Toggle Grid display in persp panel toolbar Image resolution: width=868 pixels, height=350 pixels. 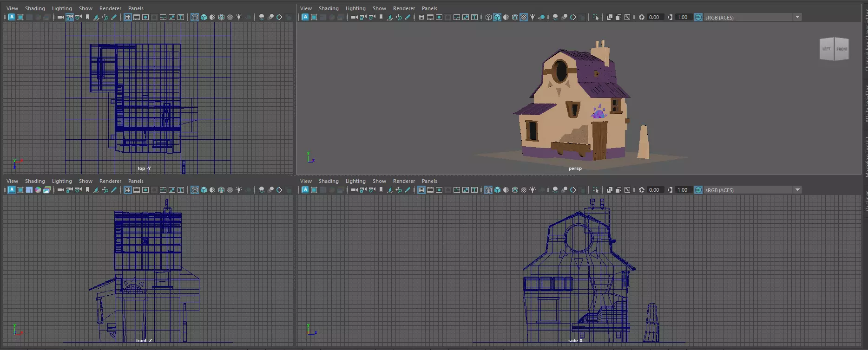(421, 17)
